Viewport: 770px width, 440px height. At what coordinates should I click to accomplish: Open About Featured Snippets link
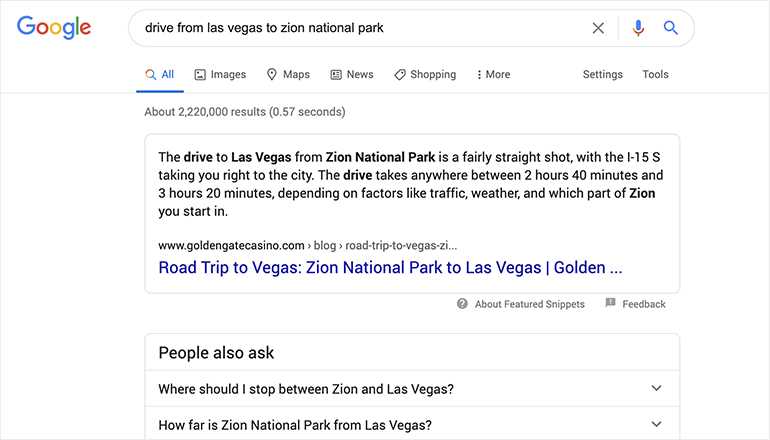(x=529, y=304)
